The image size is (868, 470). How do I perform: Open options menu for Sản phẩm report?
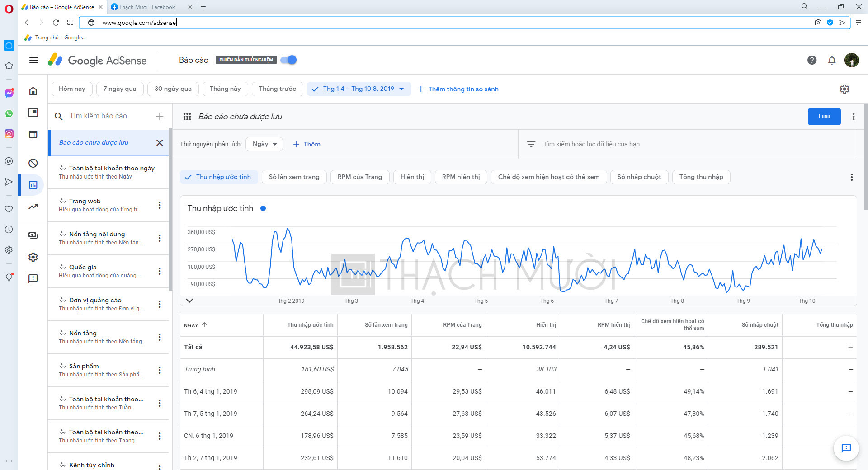point(160,370)
